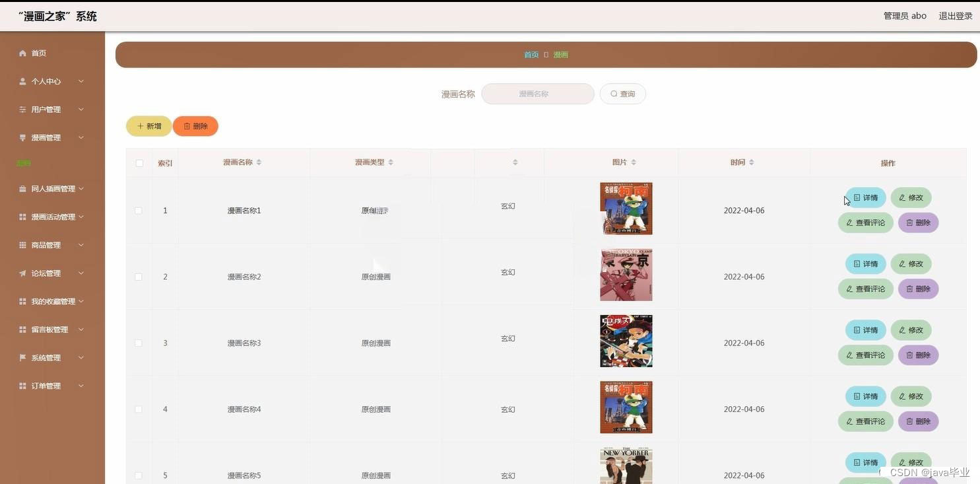This screenshot has height=484, width=980.
Task: Collapse the 漫画管理 menu chevron
Action: click(x=81, y=137)
